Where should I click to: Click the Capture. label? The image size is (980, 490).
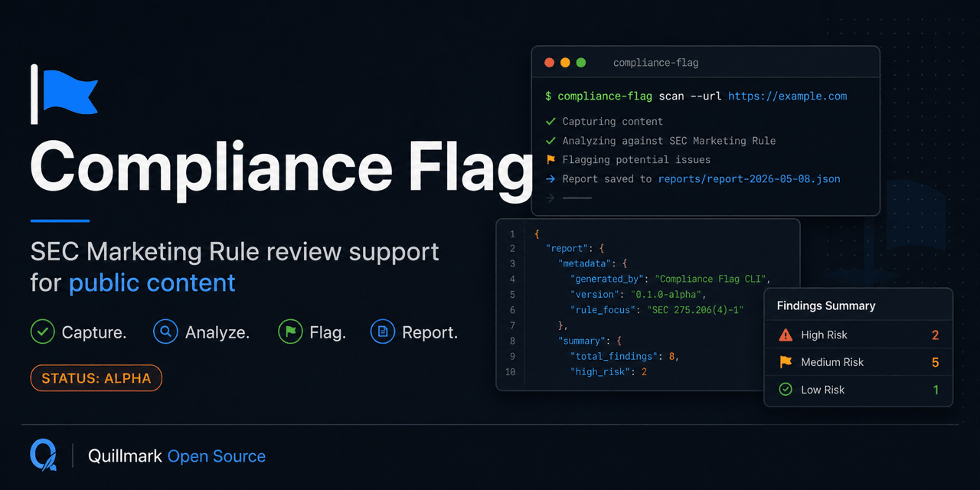(x=94, y=333)
